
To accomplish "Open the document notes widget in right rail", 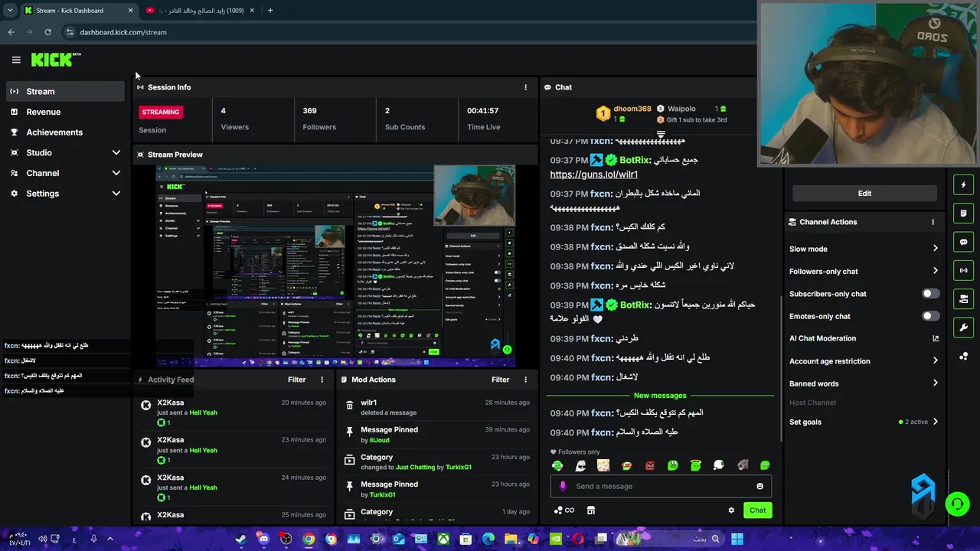I will 964,213.
